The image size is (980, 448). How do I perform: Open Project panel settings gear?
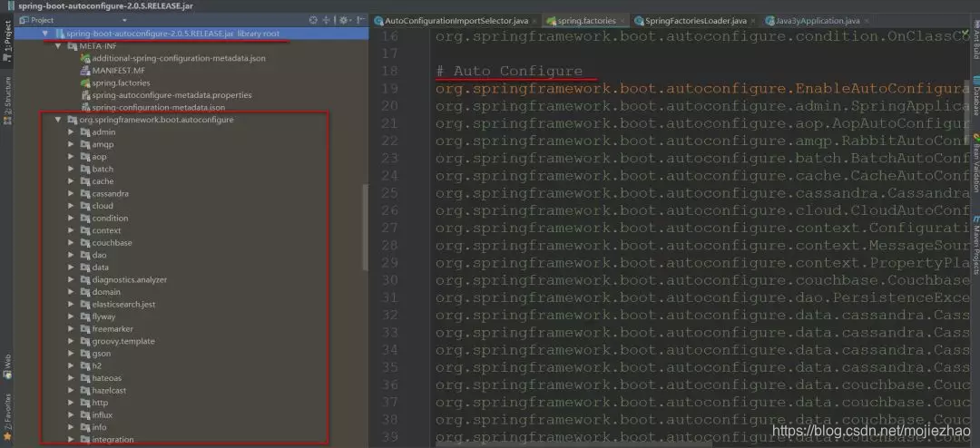pos(344,20)
